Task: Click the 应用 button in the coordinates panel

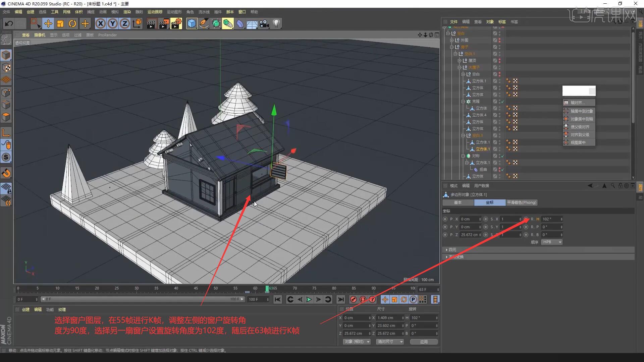Action: 424,342
